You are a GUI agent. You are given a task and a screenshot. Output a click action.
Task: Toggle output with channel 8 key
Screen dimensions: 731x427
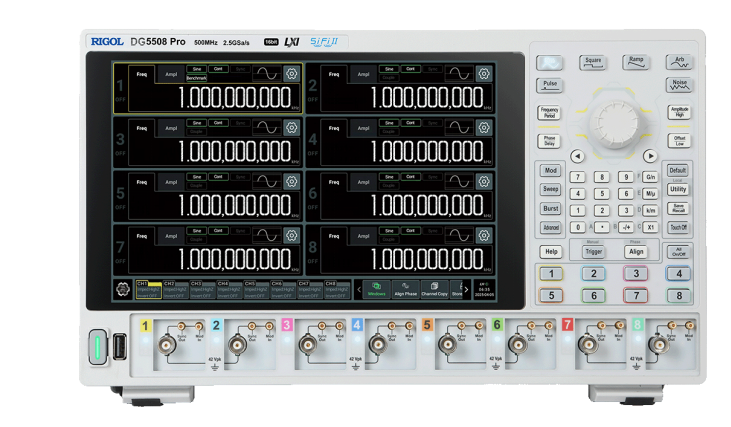[679, 296]
